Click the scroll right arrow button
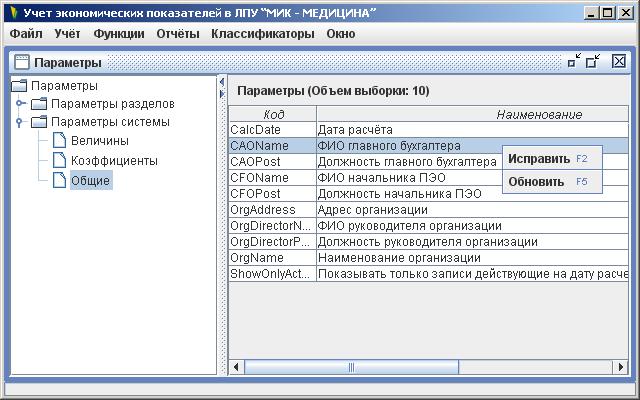 click(620, 367)
